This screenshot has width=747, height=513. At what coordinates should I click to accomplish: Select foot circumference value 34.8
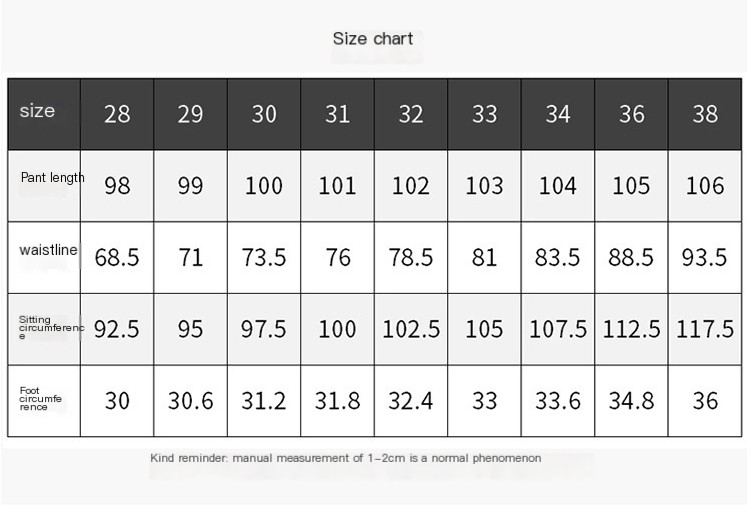(631, 401)
